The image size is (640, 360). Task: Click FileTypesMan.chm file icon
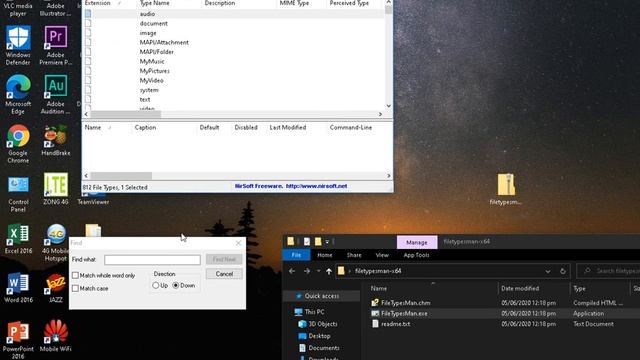[x=375, y=303]
